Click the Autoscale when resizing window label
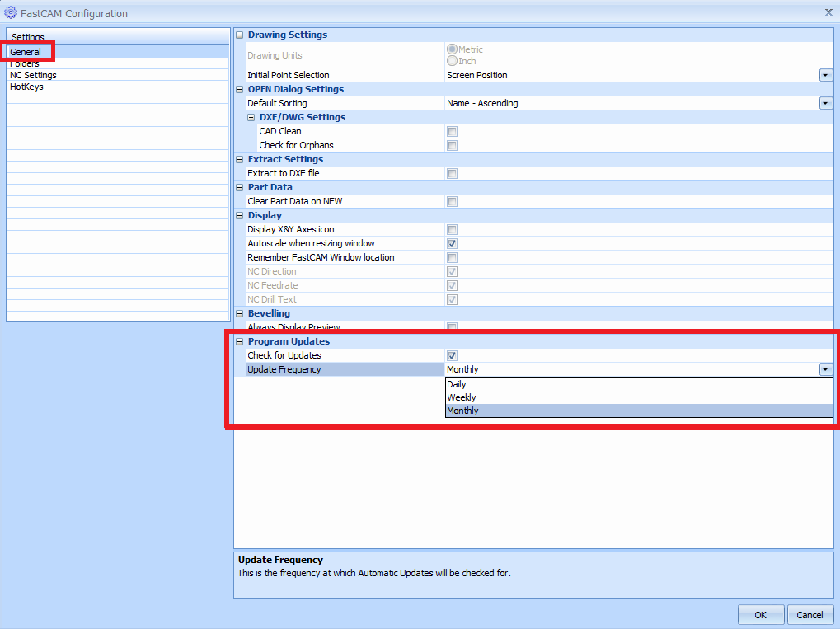The width and height of the screenshot is (840, 629). point(311,244)
